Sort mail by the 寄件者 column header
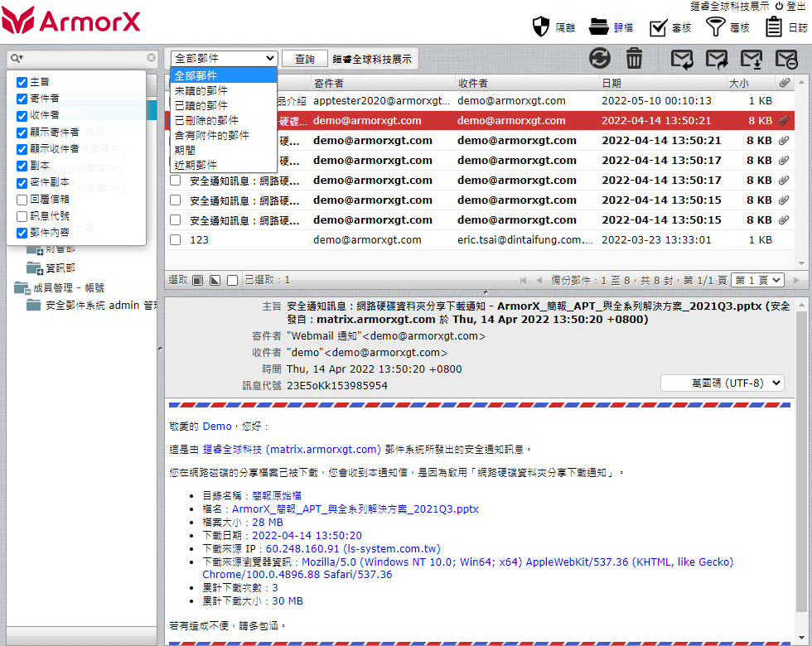This screenshot has height=646, width=812. 383,83
